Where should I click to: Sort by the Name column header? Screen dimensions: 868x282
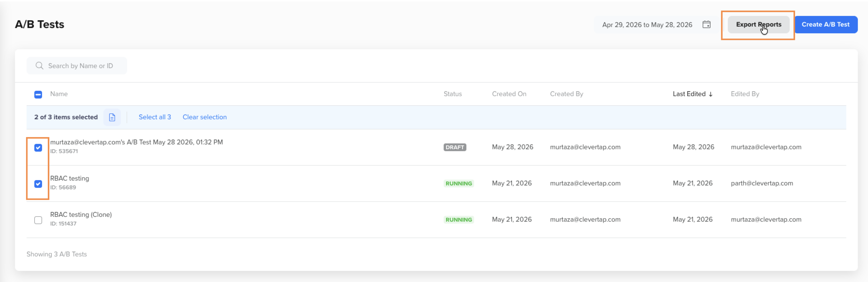(59, 94)
